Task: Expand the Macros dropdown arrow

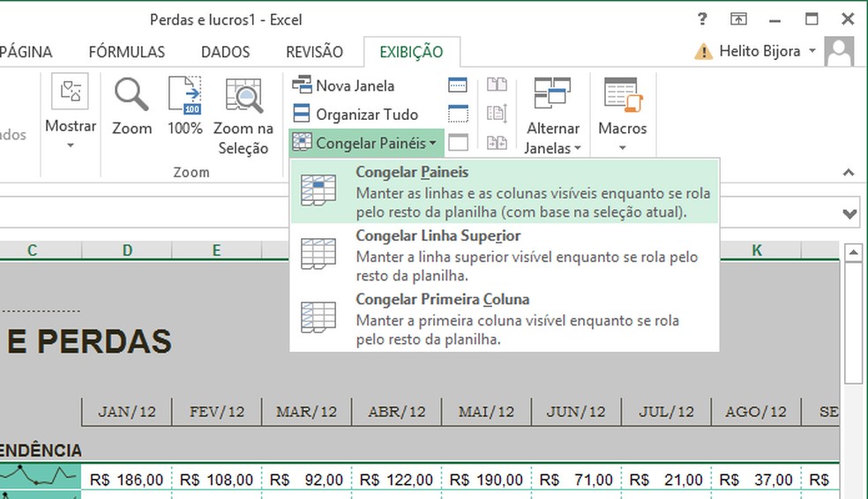Action: coord(622,148)
